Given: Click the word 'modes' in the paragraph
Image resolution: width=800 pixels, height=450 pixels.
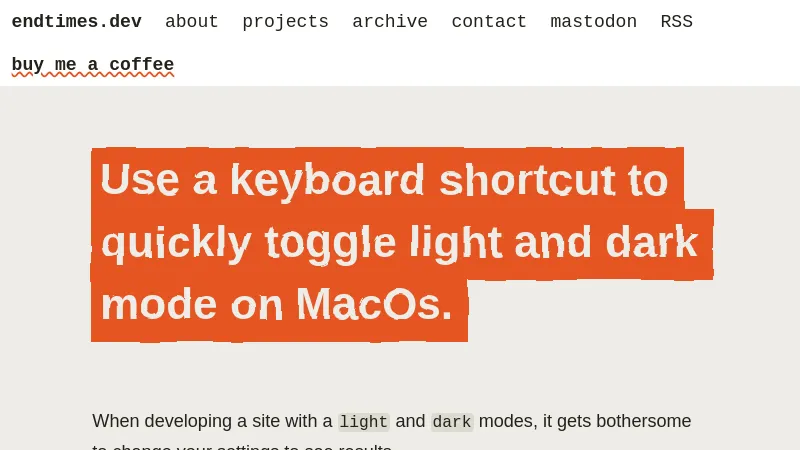Looking at the screenshot, I should click(507, 421).
